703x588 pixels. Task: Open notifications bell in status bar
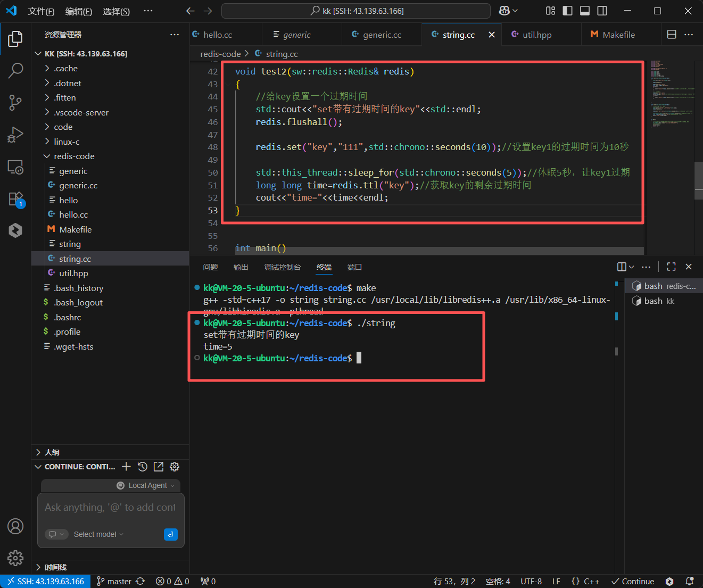(x=689, y=581)
